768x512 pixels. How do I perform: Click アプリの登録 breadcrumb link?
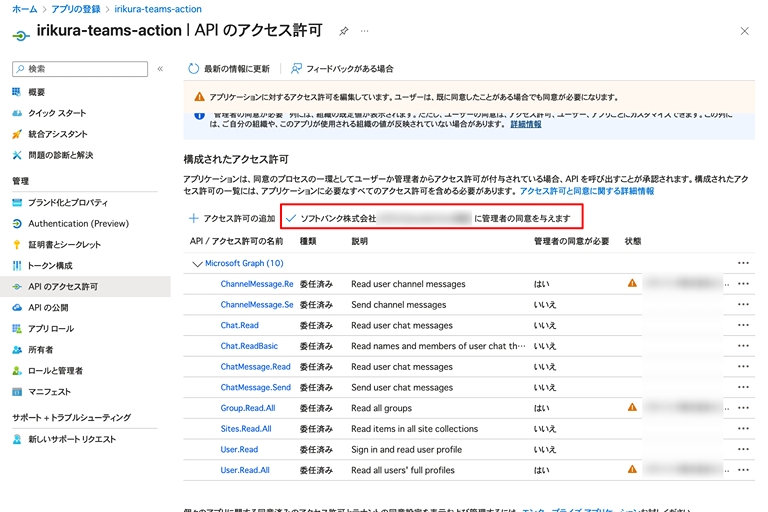pos(75,9)
